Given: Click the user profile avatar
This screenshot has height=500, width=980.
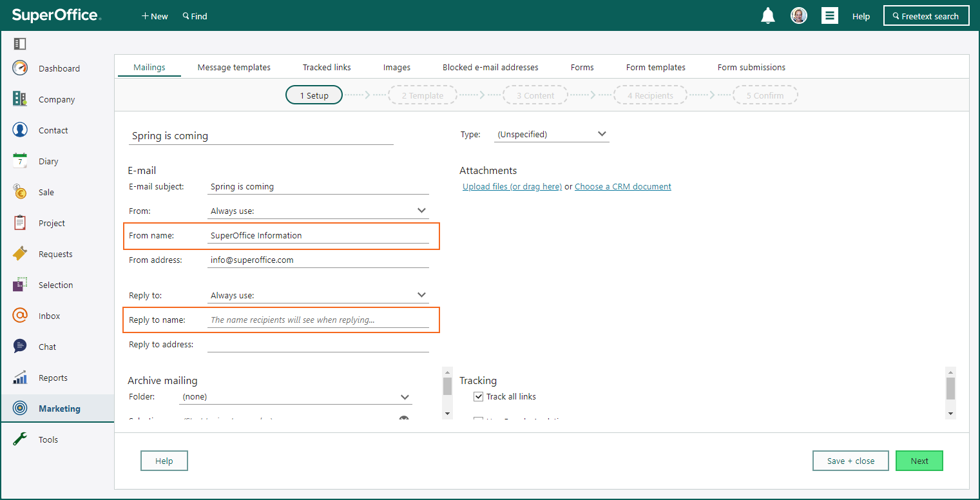Looking at the screenshot, I should pyautogui.click(x=799, y=16).
